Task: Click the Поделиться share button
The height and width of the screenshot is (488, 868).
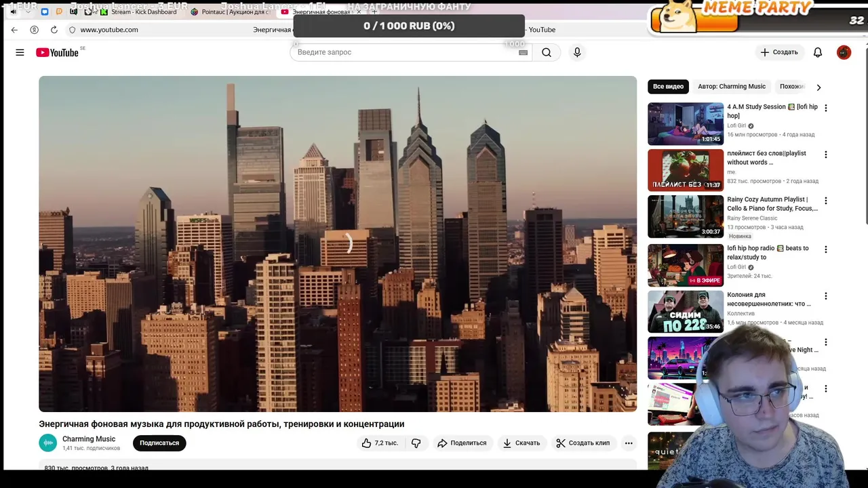Action: point(462,443)
